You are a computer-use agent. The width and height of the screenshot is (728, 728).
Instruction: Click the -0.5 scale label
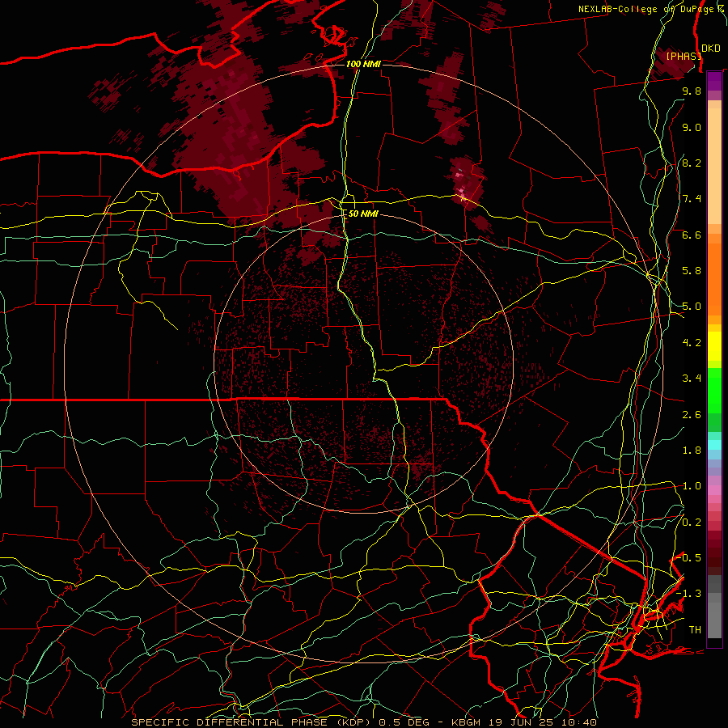689,558
